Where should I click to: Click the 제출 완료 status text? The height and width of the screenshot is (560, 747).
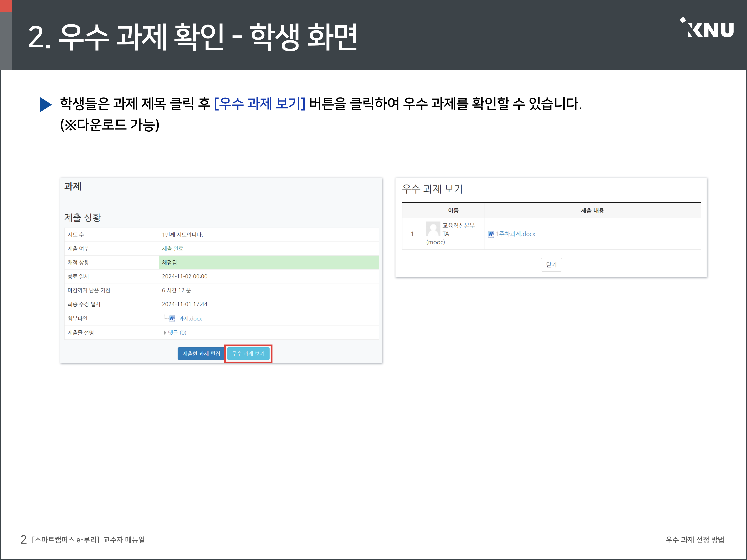(173, 248)
